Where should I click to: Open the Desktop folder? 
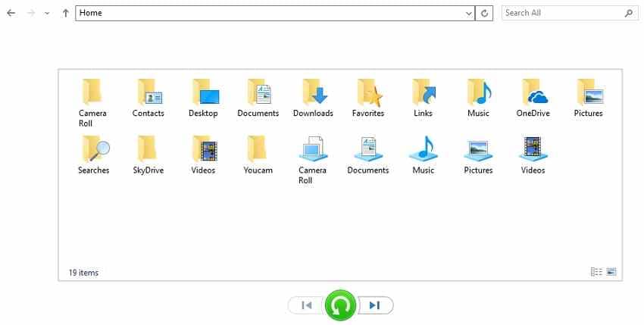click(203, 98)
